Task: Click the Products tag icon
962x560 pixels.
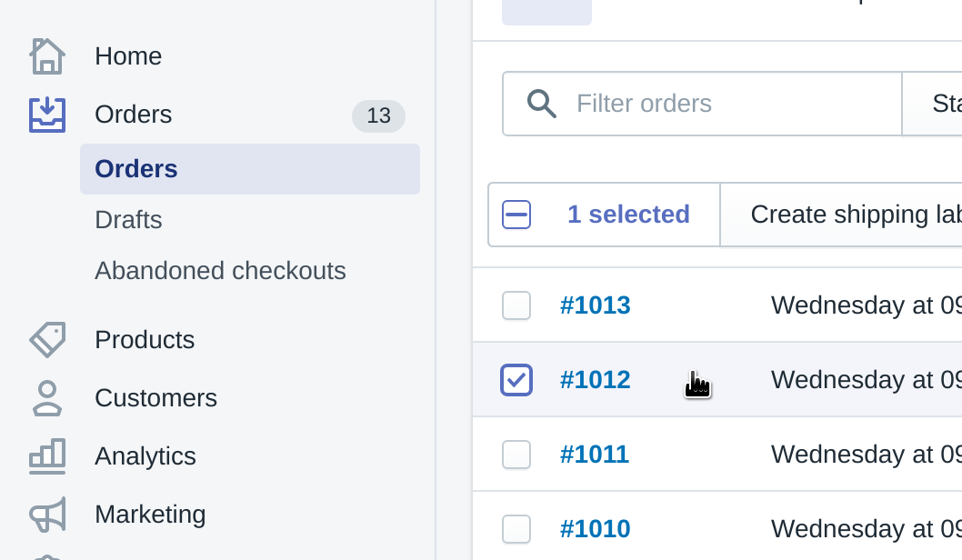Action: tap(47, 339)
